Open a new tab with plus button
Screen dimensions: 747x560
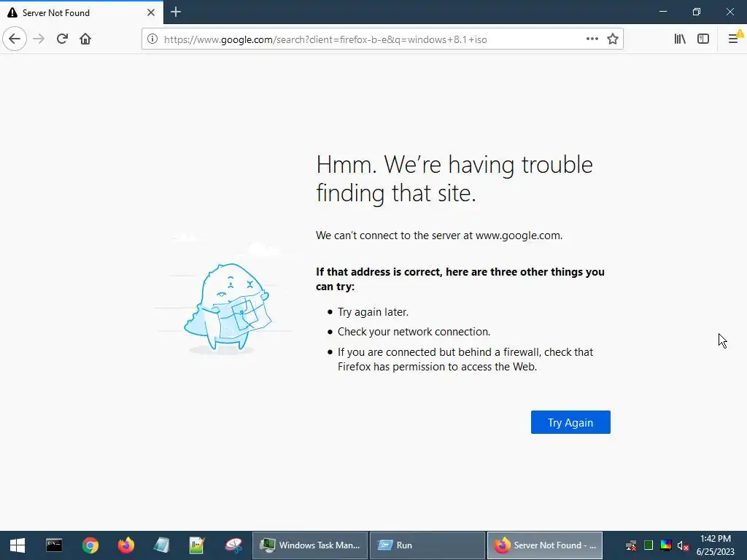(x=175, y=12)
